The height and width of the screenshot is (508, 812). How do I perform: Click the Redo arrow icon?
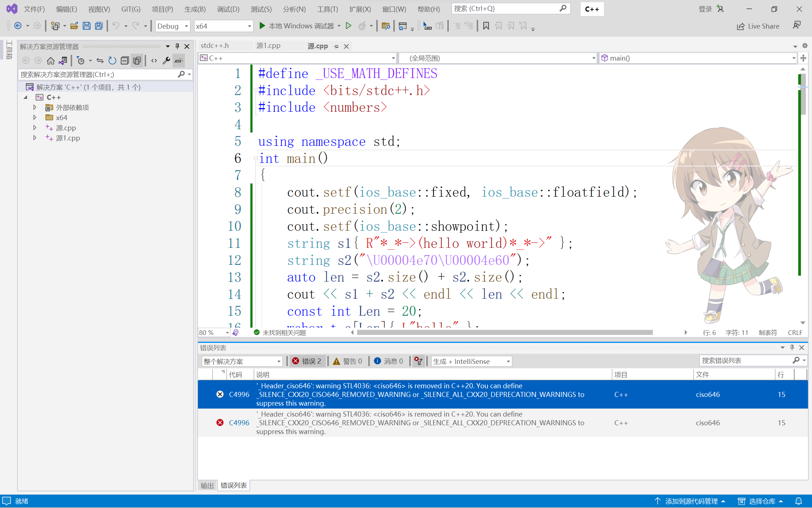pyautogui.click(x=136, y=26)
